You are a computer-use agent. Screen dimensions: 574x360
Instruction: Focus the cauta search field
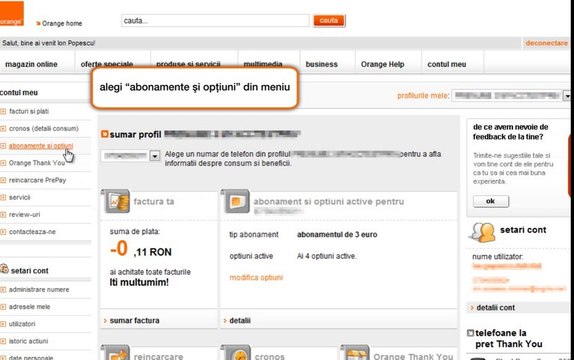[x=215, y=21]
